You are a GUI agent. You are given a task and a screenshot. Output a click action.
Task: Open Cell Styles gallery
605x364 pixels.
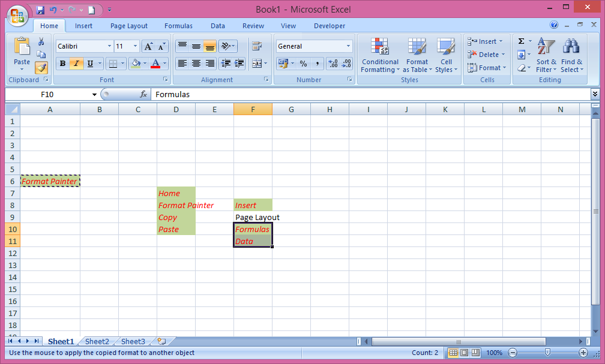coord(446,55)
